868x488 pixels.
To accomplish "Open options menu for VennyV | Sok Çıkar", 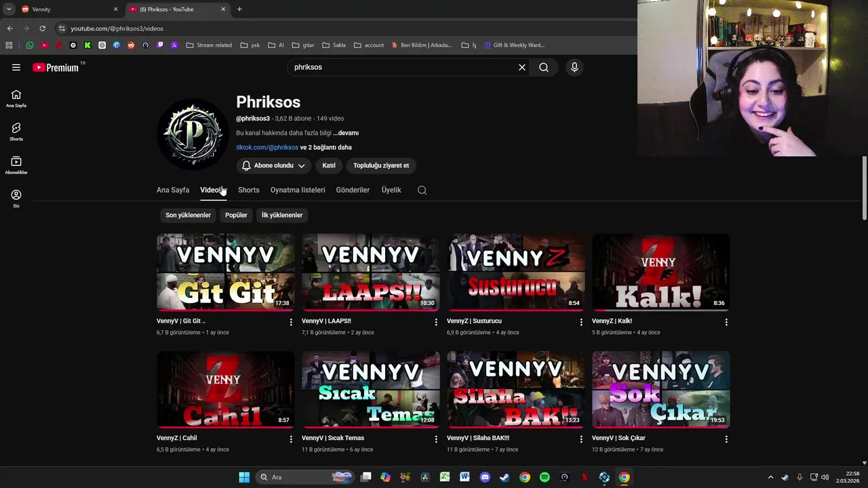I will [x=726, y=439].
